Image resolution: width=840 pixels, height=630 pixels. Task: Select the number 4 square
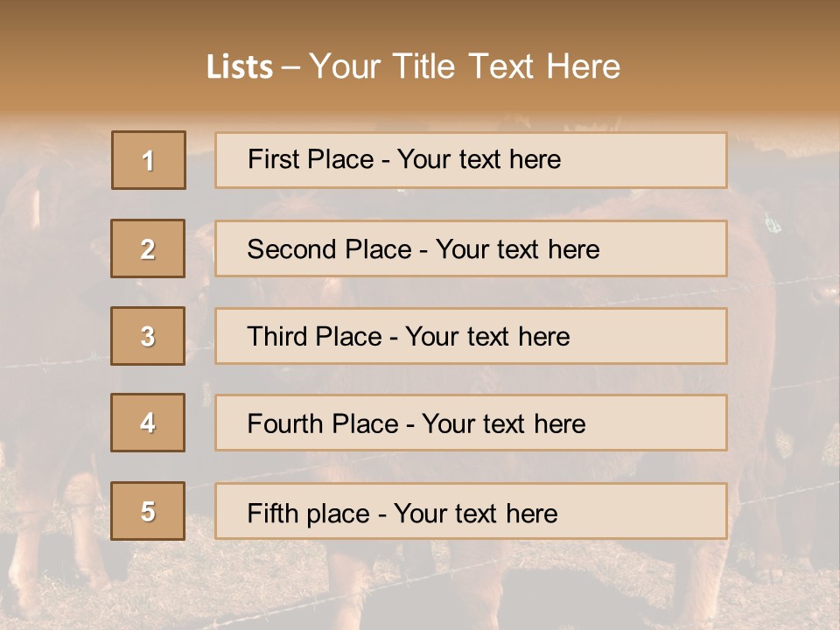tap(148, 423)
